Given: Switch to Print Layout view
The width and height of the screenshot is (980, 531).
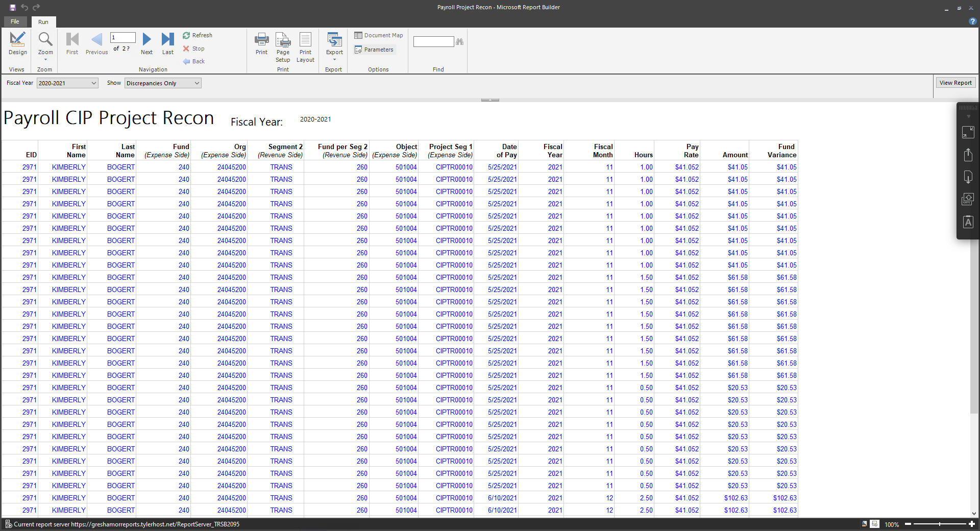Looking at the screenshot, I should point(305,47).
